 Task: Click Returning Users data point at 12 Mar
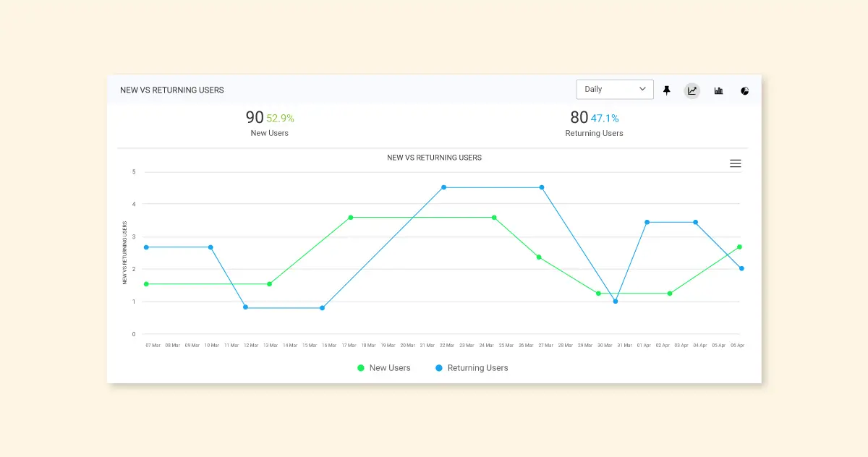[x=246, y=307]
